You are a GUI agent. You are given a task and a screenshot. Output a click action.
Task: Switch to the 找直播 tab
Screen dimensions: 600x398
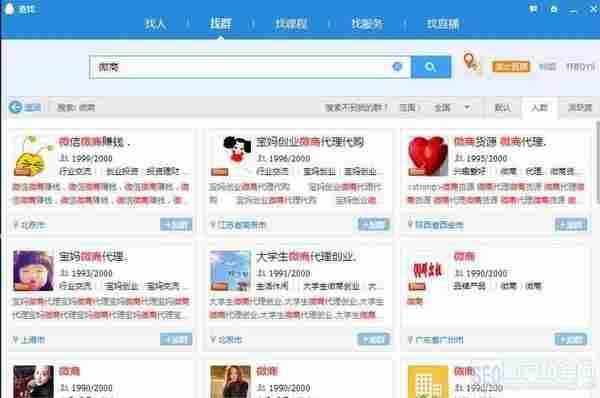(443, 24)
